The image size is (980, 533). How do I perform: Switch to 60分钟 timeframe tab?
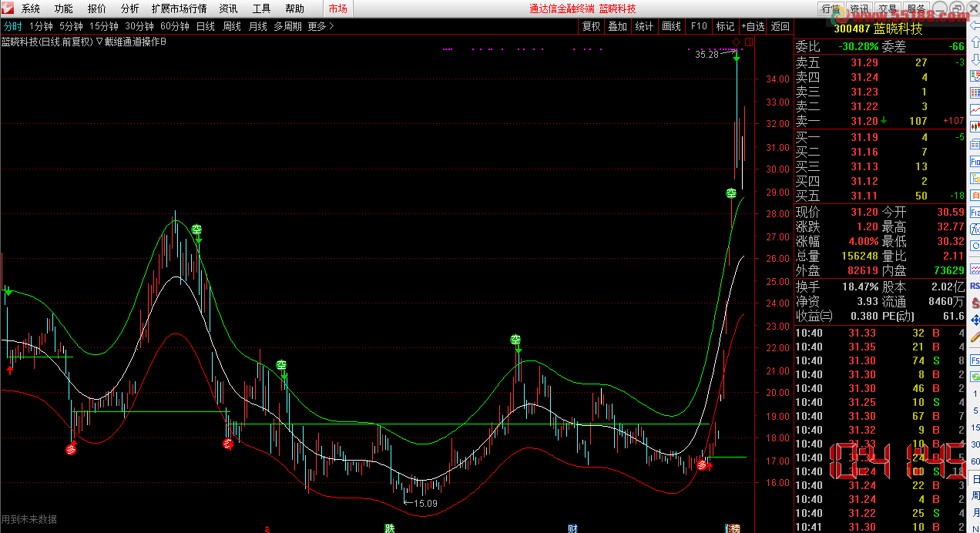[x=175, y=26]
